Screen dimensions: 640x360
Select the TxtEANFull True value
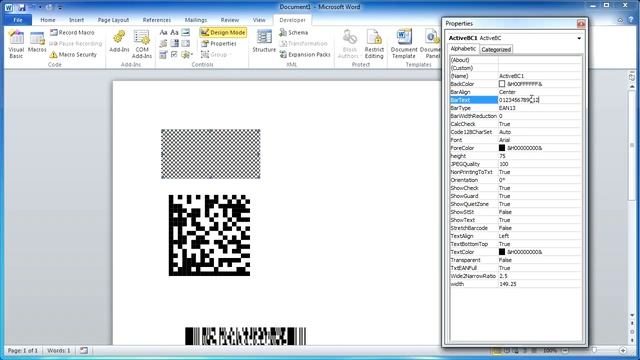(x=540, y=268)
